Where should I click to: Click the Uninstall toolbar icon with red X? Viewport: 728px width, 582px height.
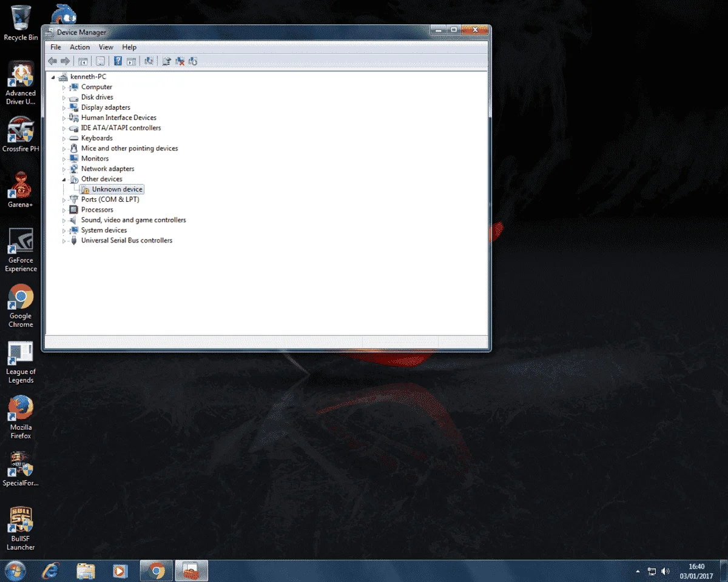180,61
